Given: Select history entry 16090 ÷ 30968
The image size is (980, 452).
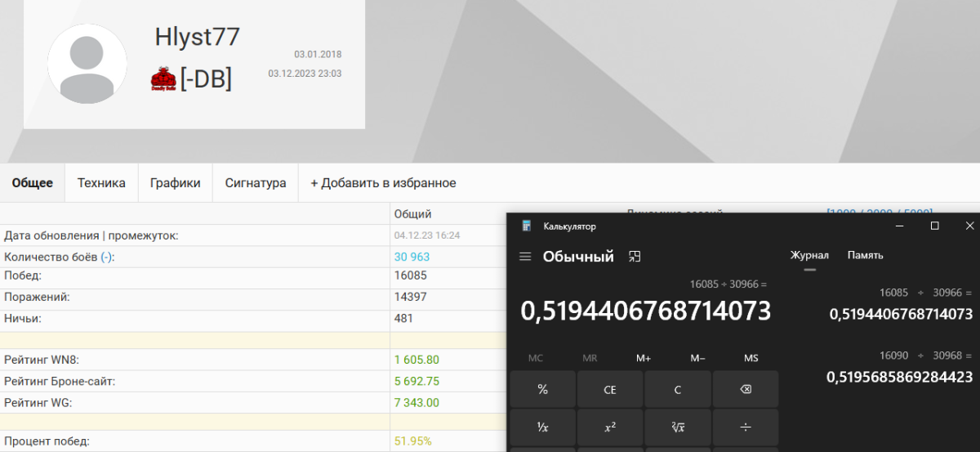Looking at the screenshot, I should [898, 367].
